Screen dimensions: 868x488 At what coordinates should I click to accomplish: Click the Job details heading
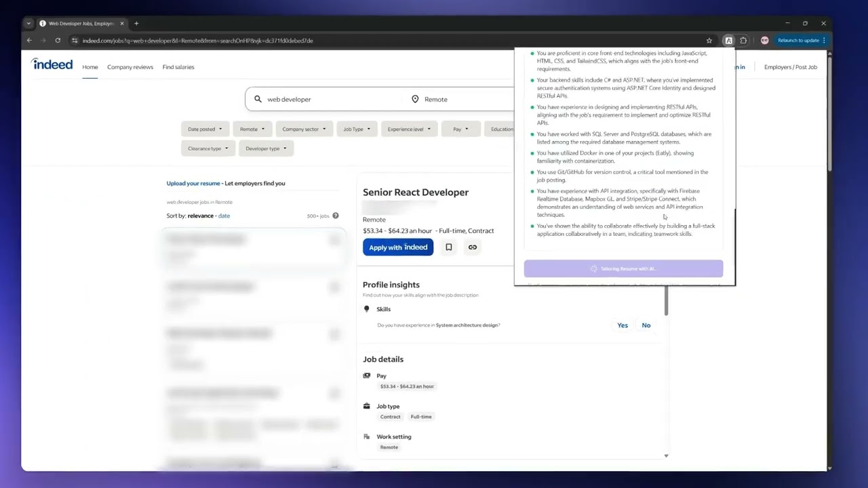pos(383,359)
